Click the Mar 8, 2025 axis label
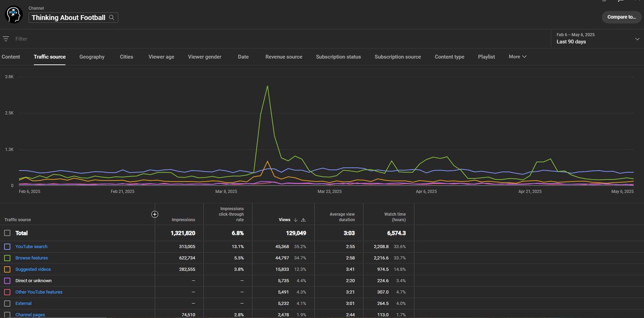 tap(226, 192)
